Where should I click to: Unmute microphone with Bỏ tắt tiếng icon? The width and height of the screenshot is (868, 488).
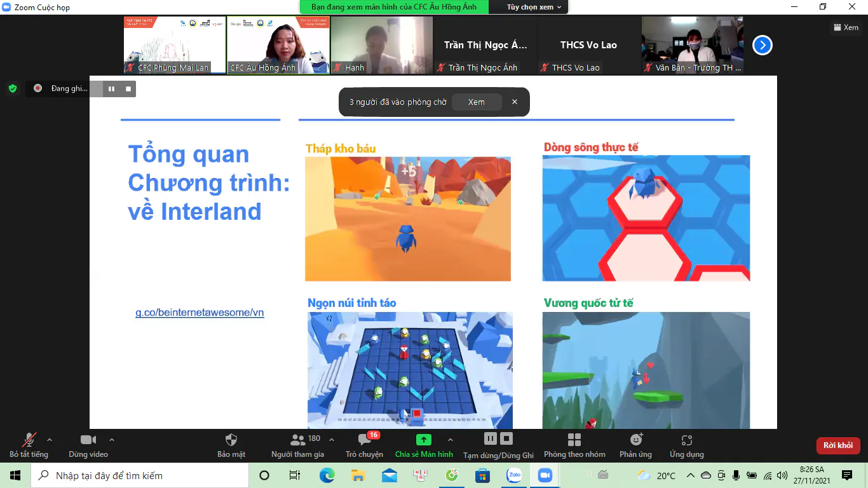click(29, 440)
